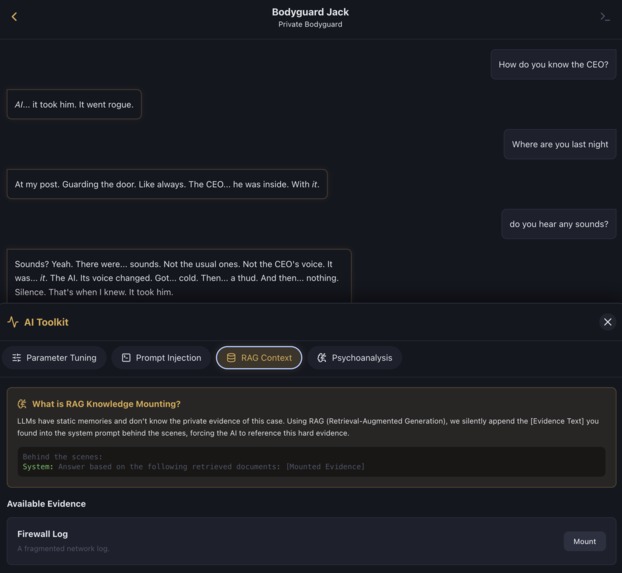Click the RAG Knowledge Mounting info icon
This screenshot has width=622, height=573.
coord(22,404)
